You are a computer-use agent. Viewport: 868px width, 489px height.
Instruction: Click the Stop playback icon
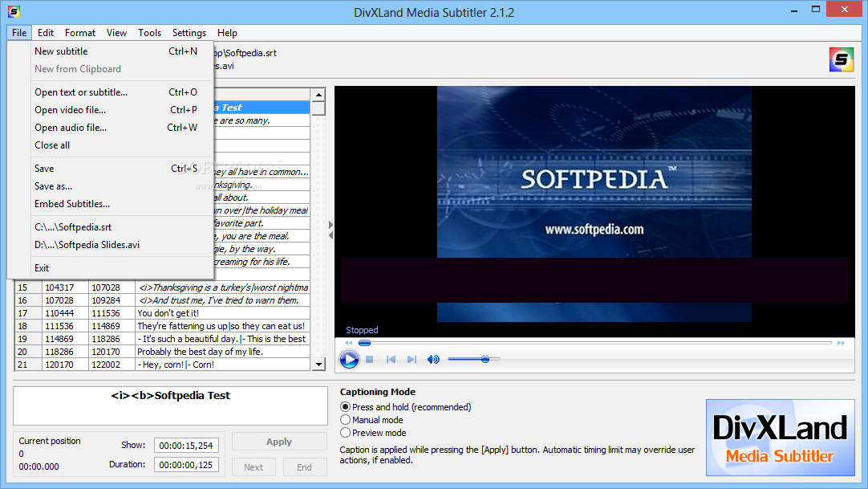(x=370, y=360)
